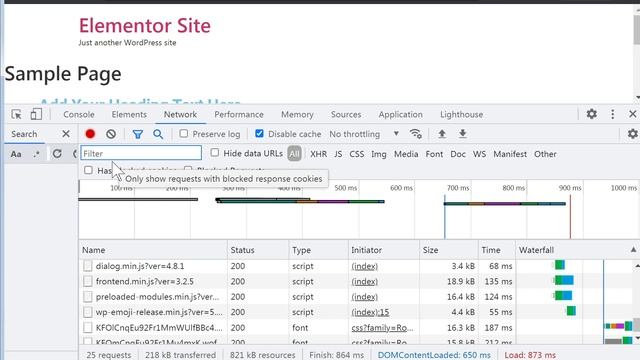This screenshot has height=360, width=640.
Task: Check Has blocked cookies checkbox
Action: [x=88, y=170]
